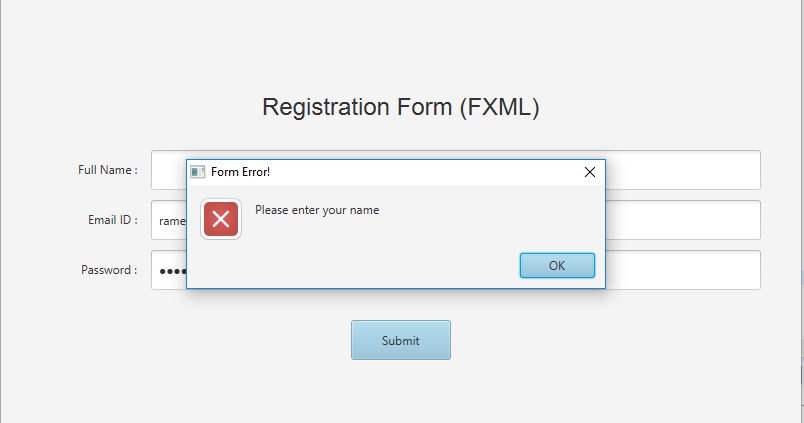
Task: Click the Password input field
Action: pos(680,270)
